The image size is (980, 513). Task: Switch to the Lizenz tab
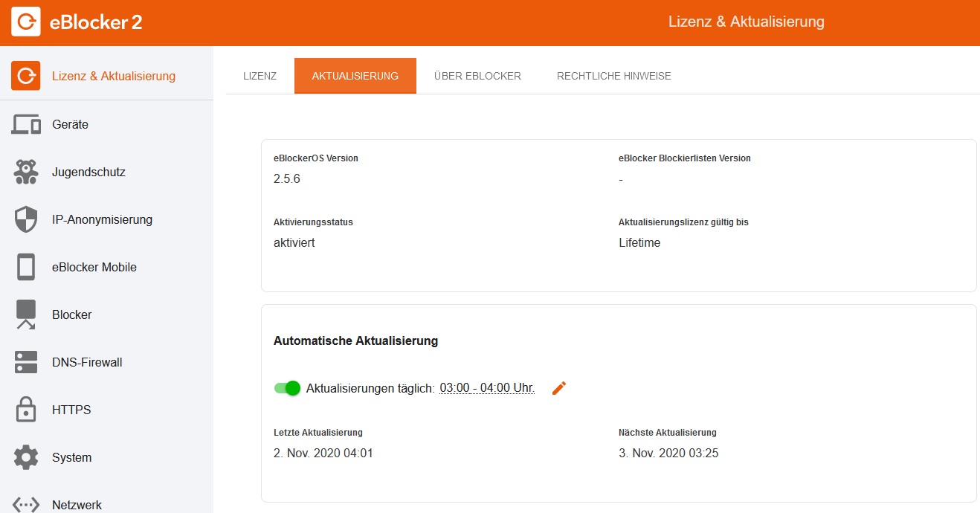260,76
